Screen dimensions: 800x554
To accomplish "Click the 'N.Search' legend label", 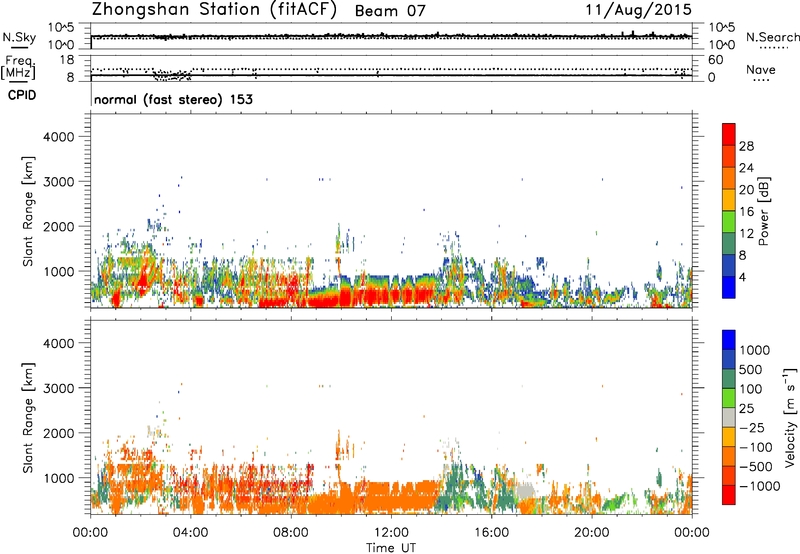I will pos(772,37).
